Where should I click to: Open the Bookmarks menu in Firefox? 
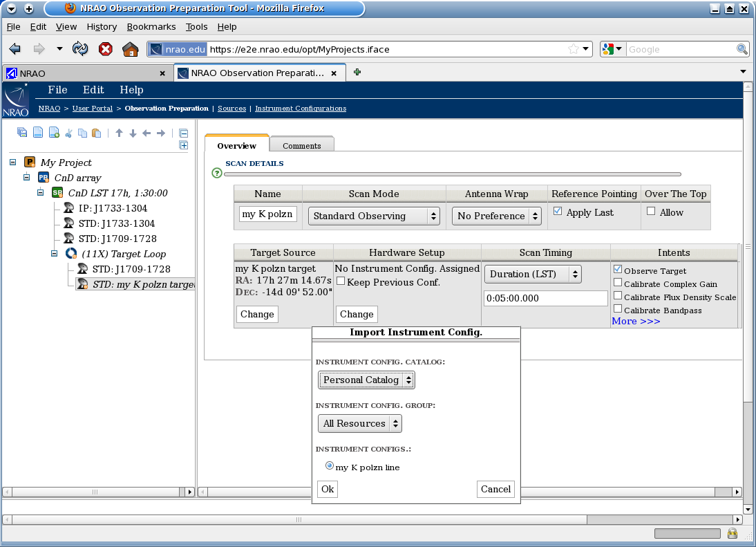tap(151, 26)
